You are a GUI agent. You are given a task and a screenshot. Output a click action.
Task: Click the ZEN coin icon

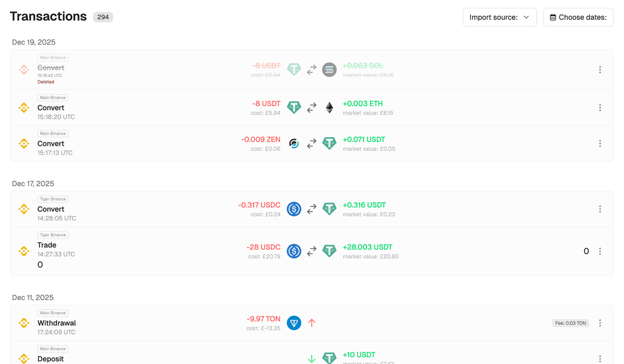[294, 144]
